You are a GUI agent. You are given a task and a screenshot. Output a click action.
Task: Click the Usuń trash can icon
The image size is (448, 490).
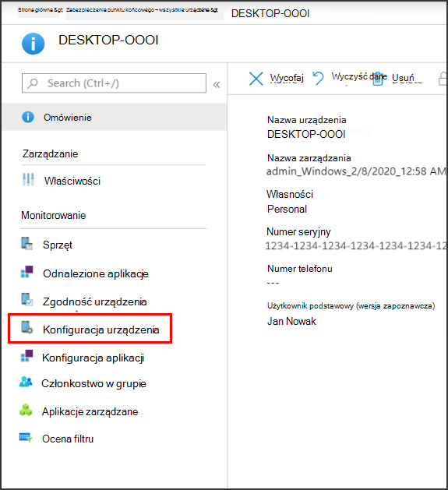coord(378,79)
